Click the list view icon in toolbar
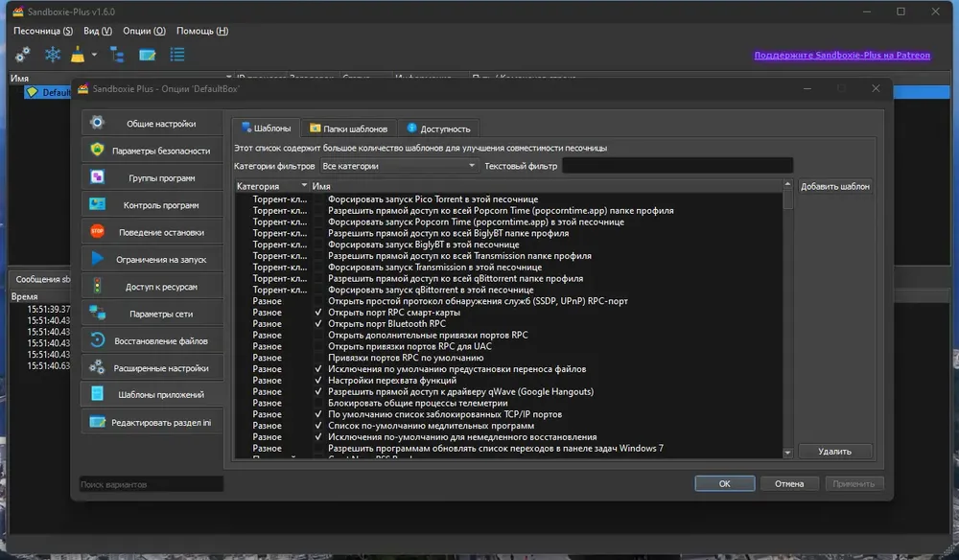959x560 pixels. point(177,55)
